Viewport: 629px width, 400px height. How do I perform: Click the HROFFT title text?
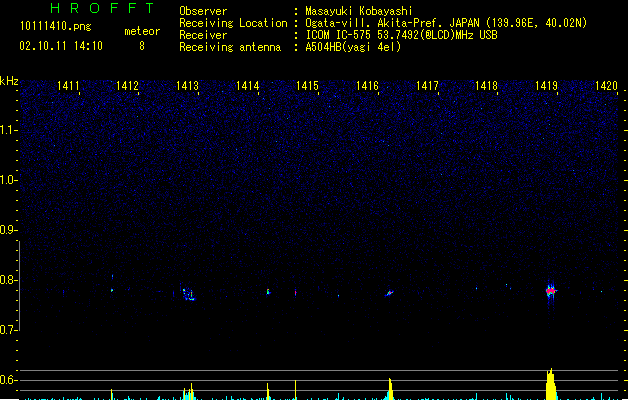tap(103, 8)
